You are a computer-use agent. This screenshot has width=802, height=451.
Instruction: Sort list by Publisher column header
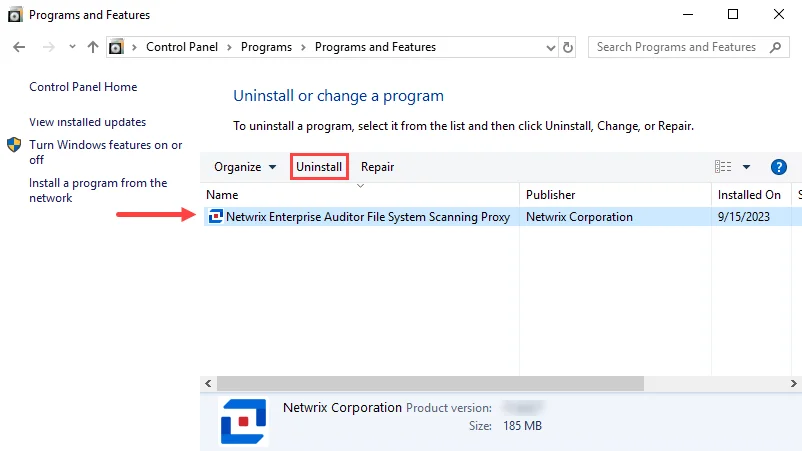tap(615, 195)
